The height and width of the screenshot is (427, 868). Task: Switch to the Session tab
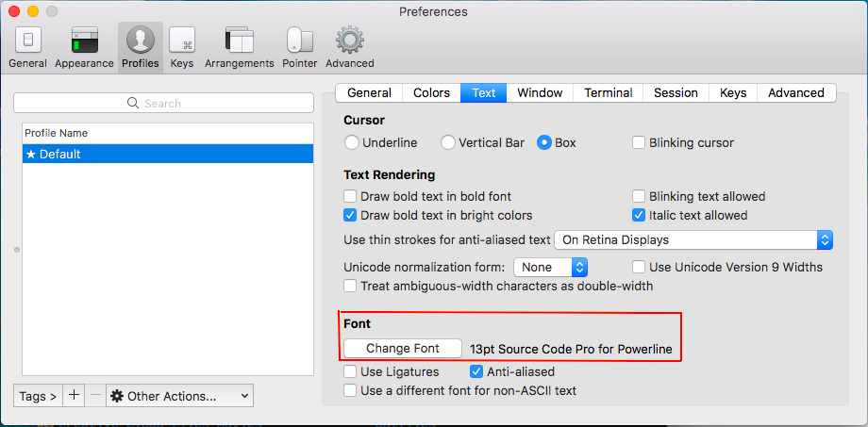(x=676, y=93)
